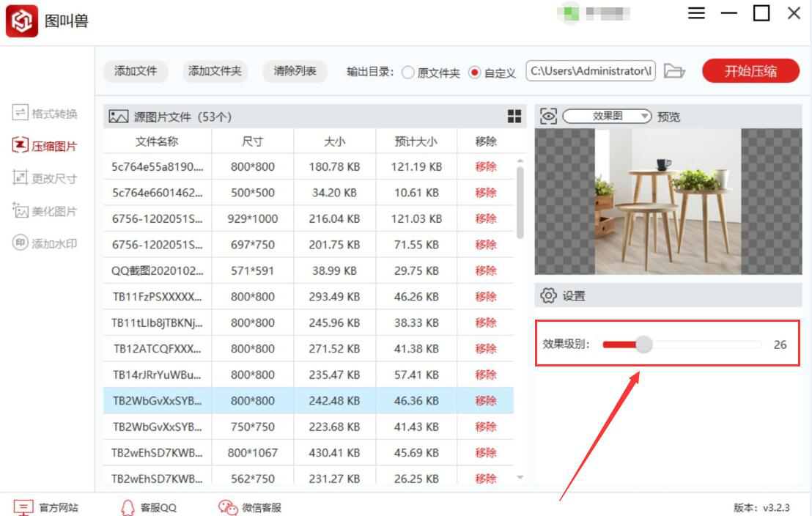Click the 客服QQ link text
Viewport: 812px width, 516px height.
point(158,508)
